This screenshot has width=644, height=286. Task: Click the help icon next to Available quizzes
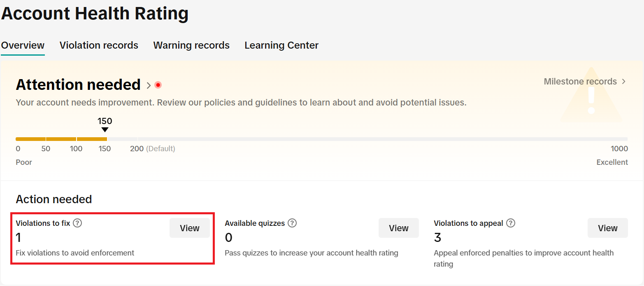coord(292,223)
